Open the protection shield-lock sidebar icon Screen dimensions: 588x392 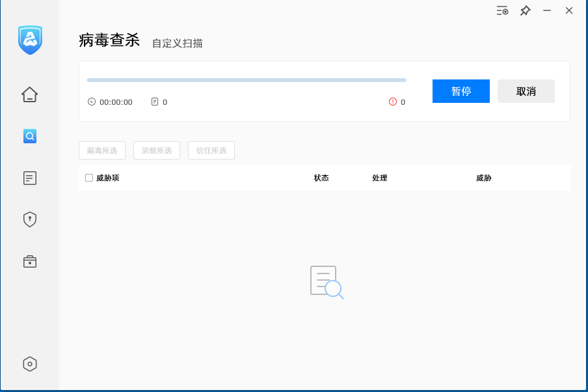[x=30, y=219]
